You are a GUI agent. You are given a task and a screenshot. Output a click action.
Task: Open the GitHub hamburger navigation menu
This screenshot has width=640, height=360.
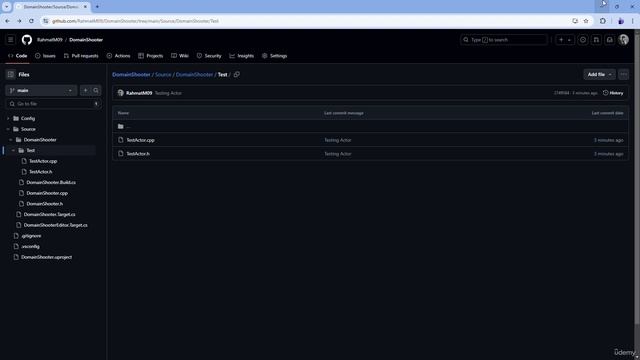point(11,40)
